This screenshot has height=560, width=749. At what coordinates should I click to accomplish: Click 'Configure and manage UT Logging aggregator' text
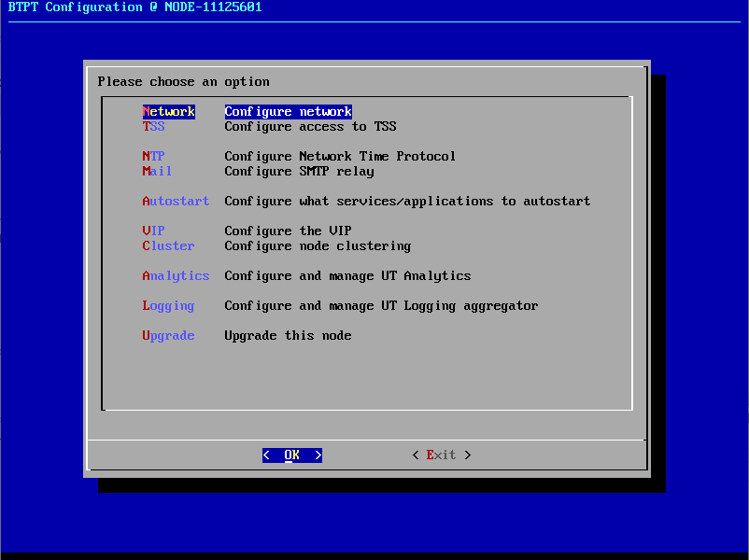381,306
